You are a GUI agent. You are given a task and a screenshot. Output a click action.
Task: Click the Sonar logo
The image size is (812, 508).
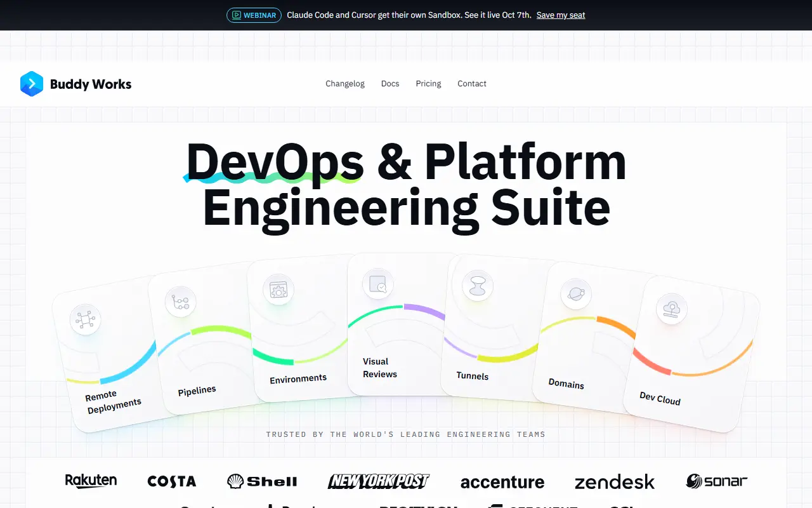(x=717, y=481)
